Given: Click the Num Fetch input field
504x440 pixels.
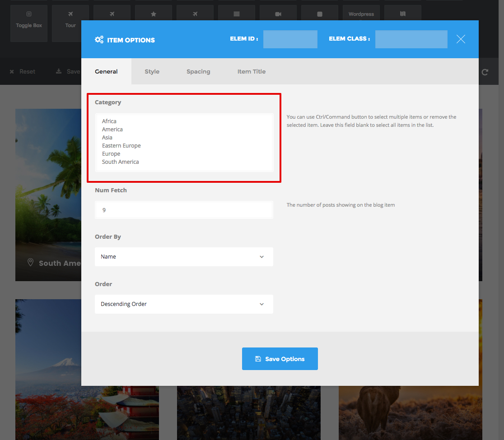Looking at the screenshot, I should click(184, 210).
